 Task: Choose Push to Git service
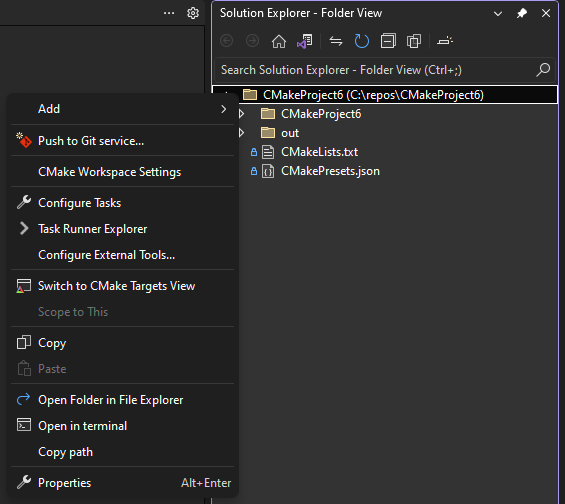coord(123,141)
